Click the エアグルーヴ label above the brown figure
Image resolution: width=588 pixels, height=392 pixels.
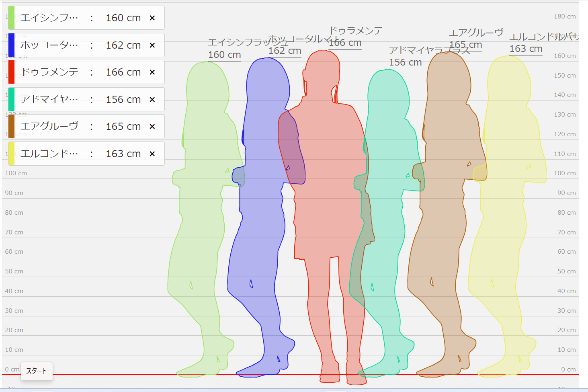pyautogui.click(x=476, y=33)
